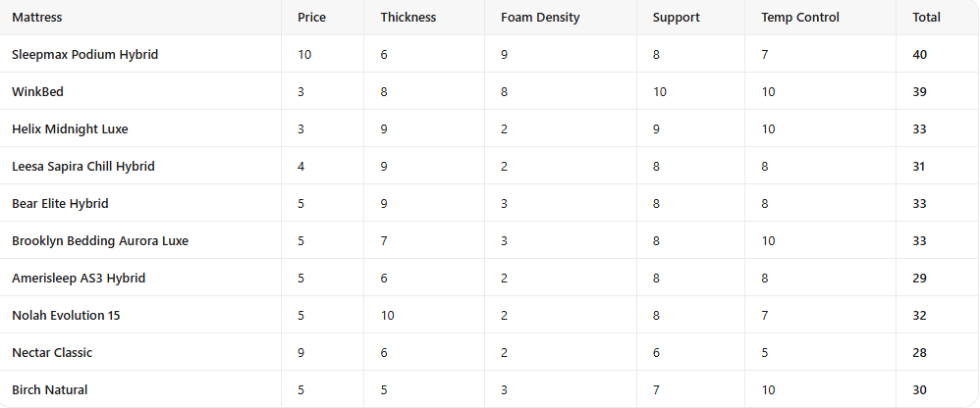This screenshot has width=980, height=408.
Task: Click Sleepmax Podium Hybrid total of 40
Action: (919, 54)
